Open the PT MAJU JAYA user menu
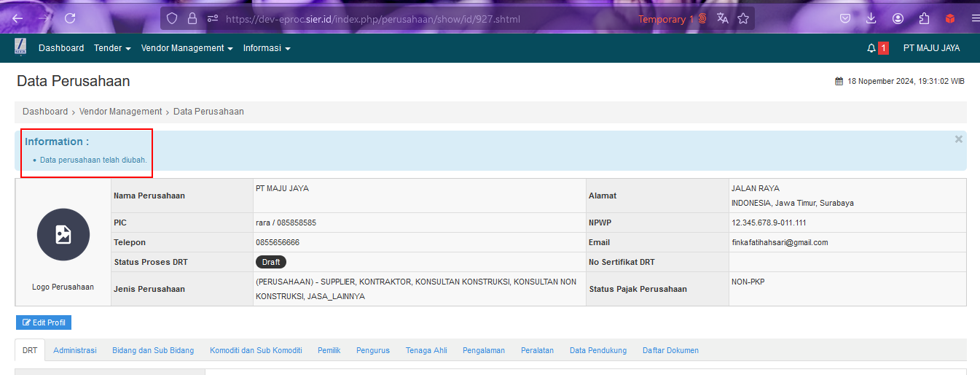The height and width of the screenshot is (375, 980). (931, 48)
